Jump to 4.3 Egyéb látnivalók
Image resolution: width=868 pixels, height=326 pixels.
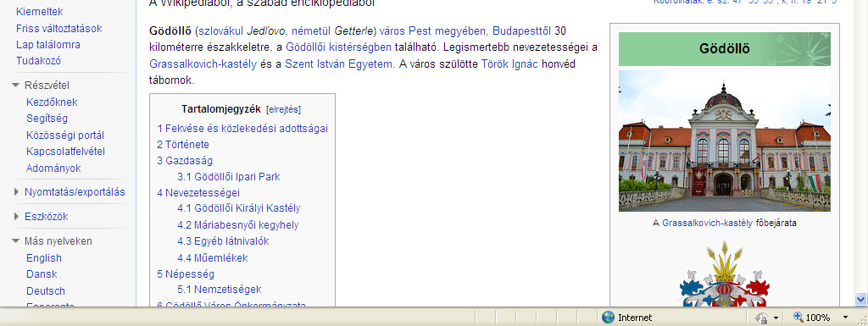[x=223, y=241]
